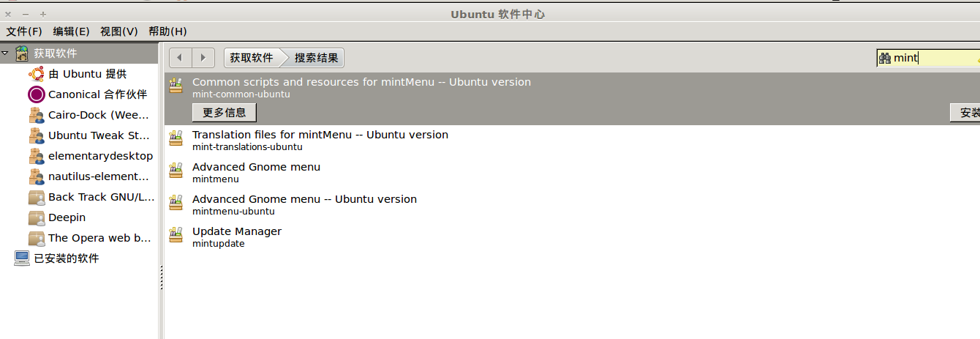The height and width of the screenshot is (339, 980).
Task: Select the Canonical partners circle icon
Action: point(36,94)
